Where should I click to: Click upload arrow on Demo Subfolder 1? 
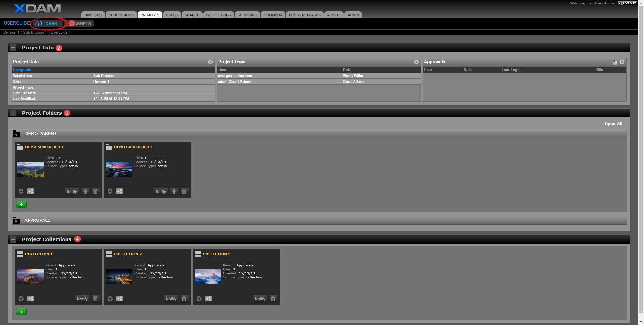point(85,191)
